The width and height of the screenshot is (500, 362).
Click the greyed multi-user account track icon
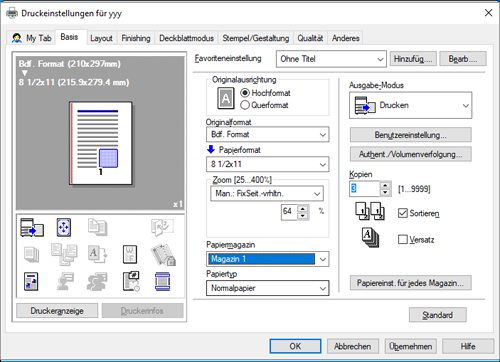click(x=97, y=281)
